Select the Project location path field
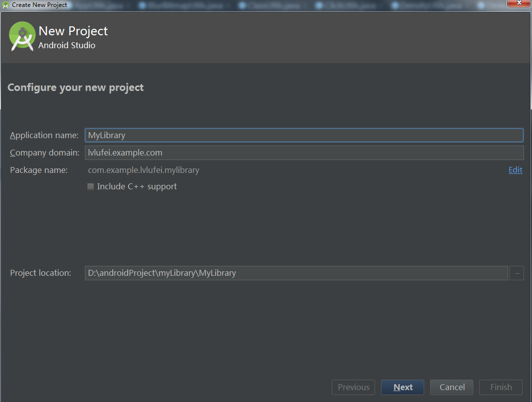532x402 pixels. click(x=296, y=273)
